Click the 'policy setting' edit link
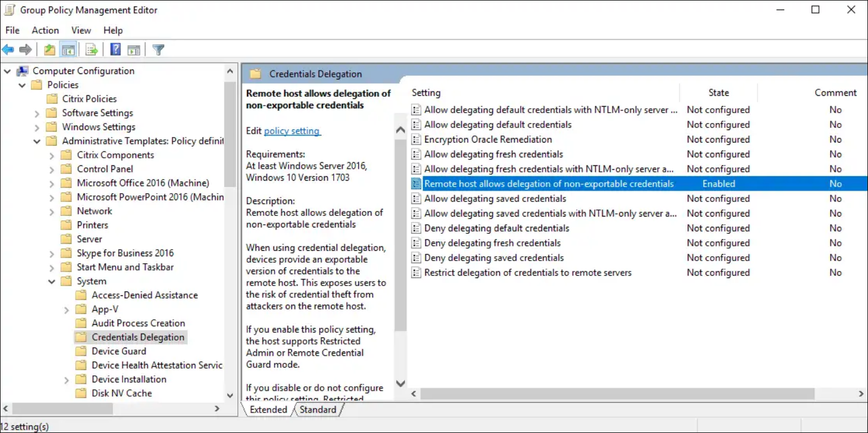This screenshot has width=868, height=433. pos(292,131)
